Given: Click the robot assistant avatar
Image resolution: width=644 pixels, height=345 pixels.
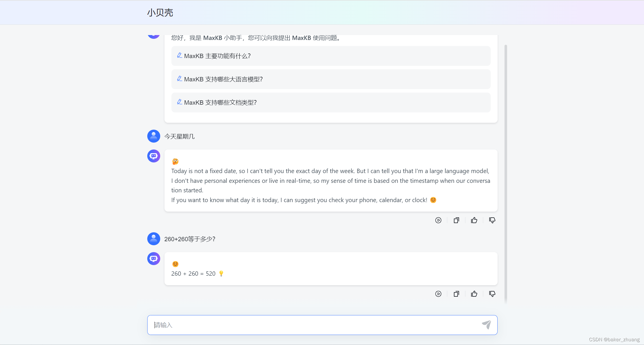Looking at the screenshot, I should 153,156.
